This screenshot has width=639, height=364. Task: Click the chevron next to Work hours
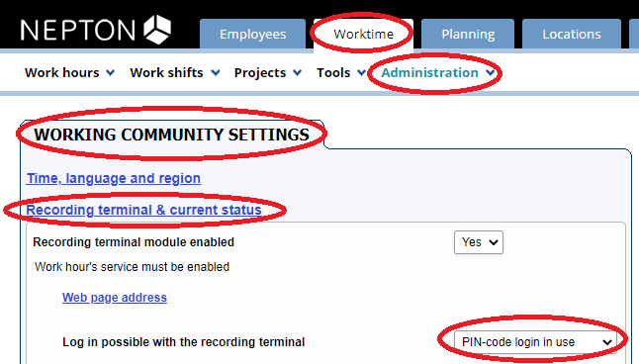111,73
